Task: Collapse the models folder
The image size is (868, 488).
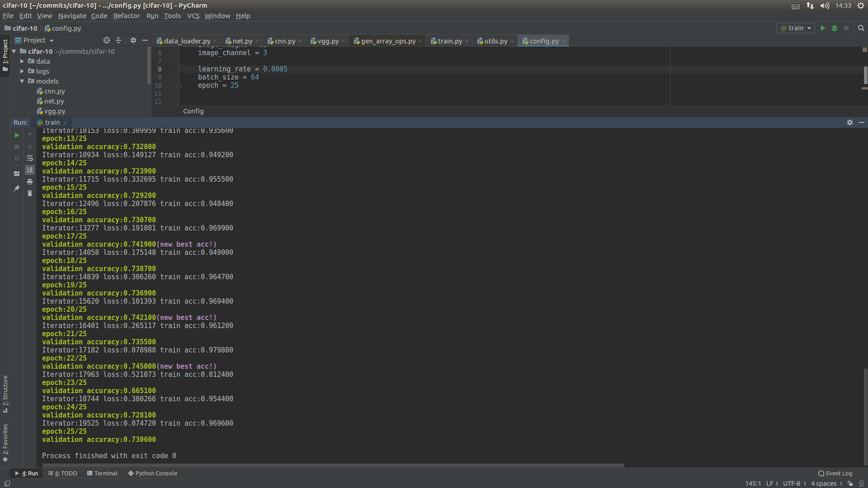Action: click(x=22, y=81)
